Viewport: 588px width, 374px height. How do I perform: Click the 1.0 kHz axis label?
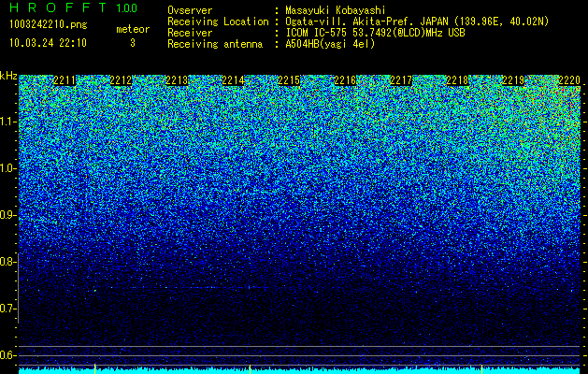(x=8, y=168)
